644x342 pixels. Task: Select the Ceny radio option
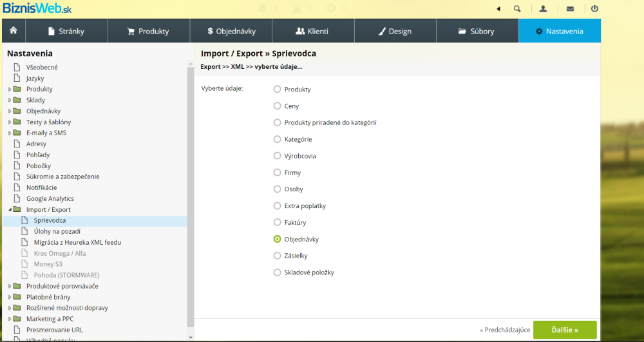point(277,106)
